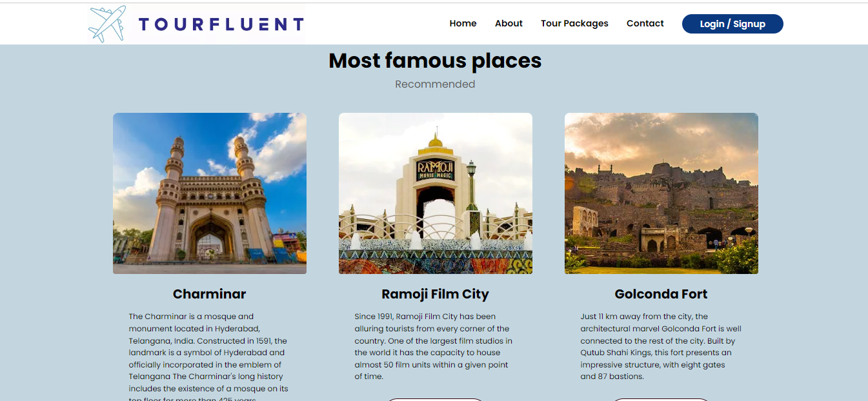
Task: Click the Charminar card title
Action: (x=210, y=294)
